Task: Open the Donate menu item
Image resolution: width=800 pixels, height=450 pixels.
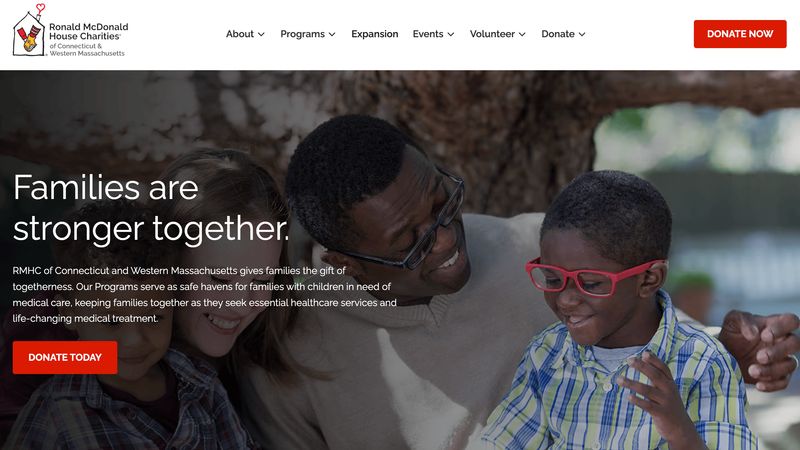Action: click(558, 34)
